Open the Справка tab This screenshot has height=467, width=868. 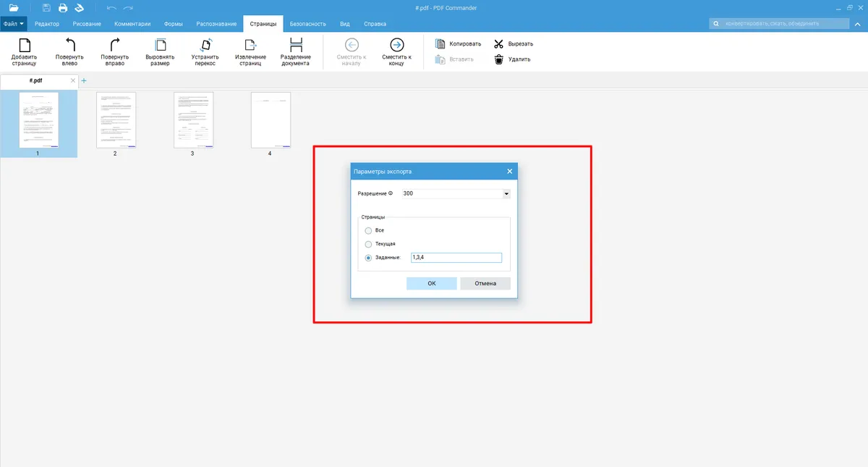tap(375, 24)
